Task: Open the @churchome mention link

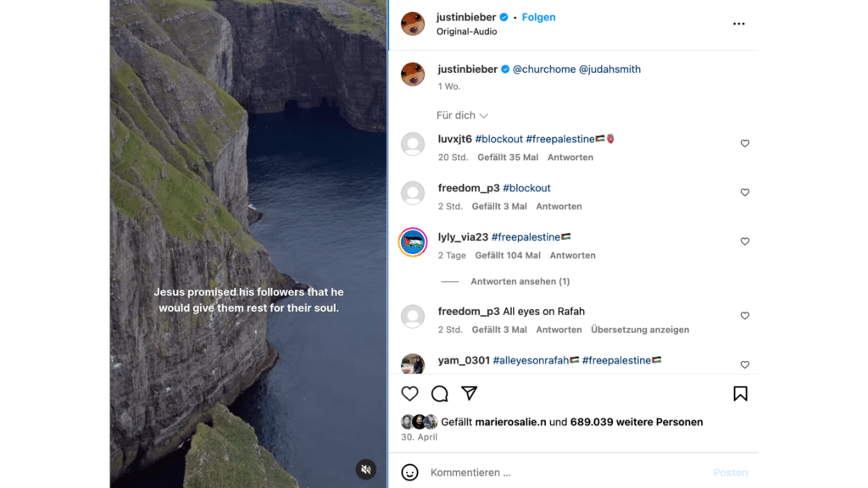Action: tap(543, 69)
